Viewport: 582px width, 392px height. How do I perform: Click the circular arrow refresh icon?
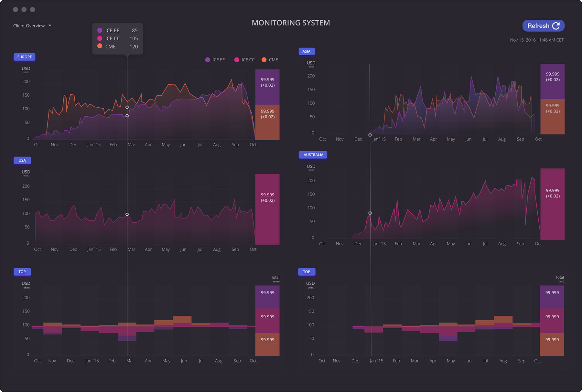pos(556,26)
